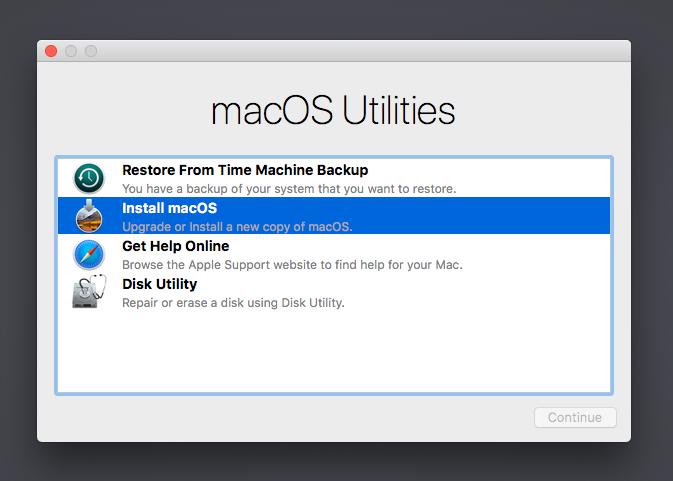Click the Safari compass icon
Screen dimensions: 673x481
pos(89,254)
